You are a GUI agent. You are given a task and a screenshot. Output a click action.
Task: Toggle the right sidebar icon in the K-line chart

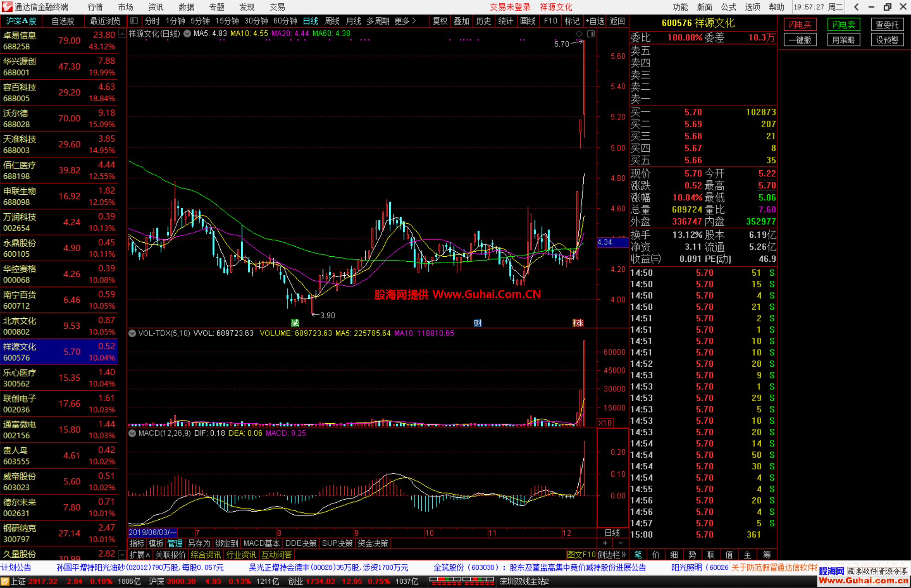coord(591,34)
